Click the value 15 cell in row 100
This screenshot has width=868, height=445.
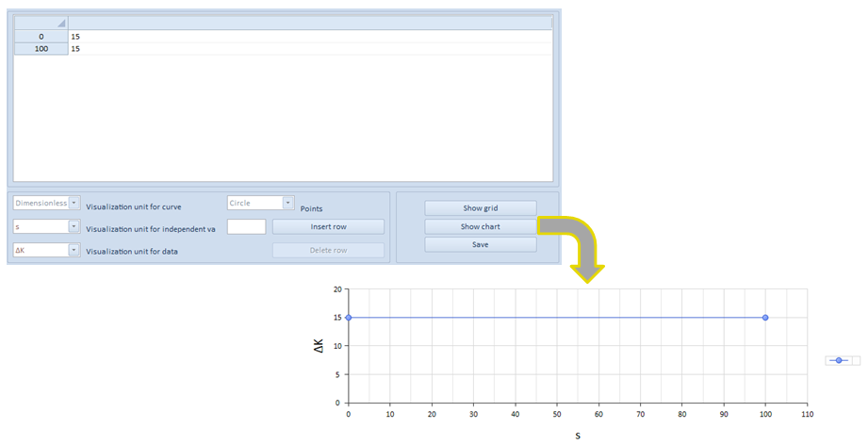coord(309,48)
